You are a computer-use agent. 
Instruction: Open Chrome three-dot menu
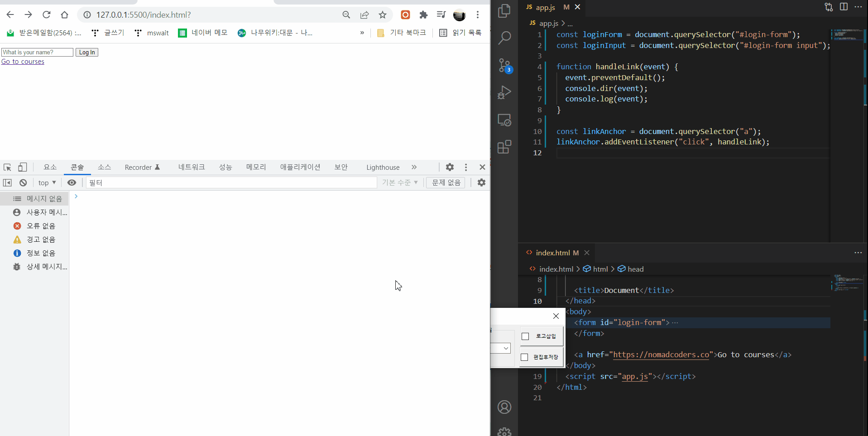(x=478, y=15)
